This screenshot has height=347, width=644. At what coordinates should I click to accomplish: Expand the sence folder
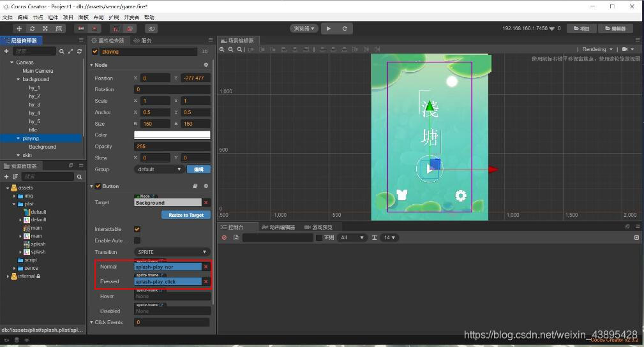coord(15,268)
